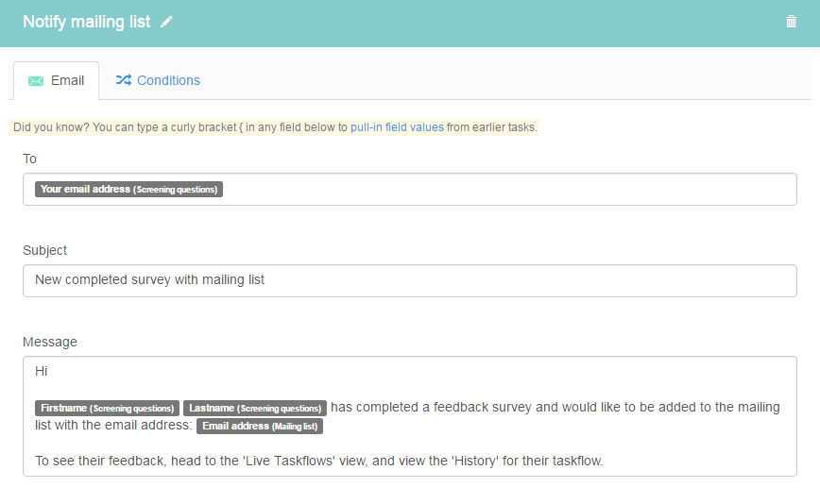Open the Conditions tab

[158, 80]
